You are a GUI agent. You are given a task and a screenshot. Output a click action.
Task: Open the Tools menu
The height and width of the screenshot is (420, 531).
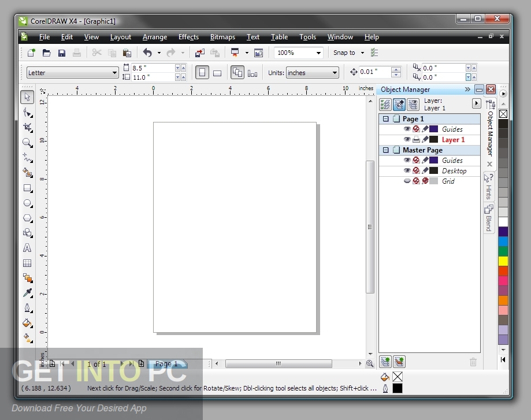307,37
